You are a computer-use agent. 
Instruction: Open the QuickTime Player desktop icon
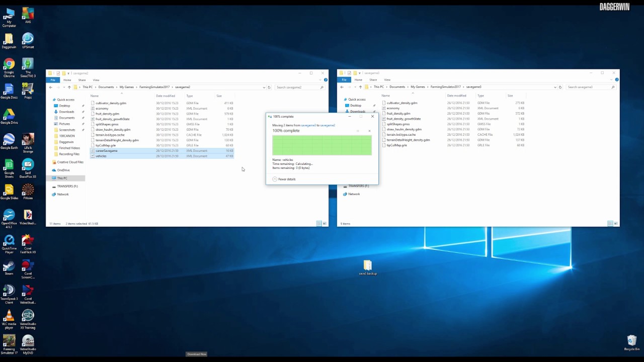pyautogui.click(x=9, y=244)
